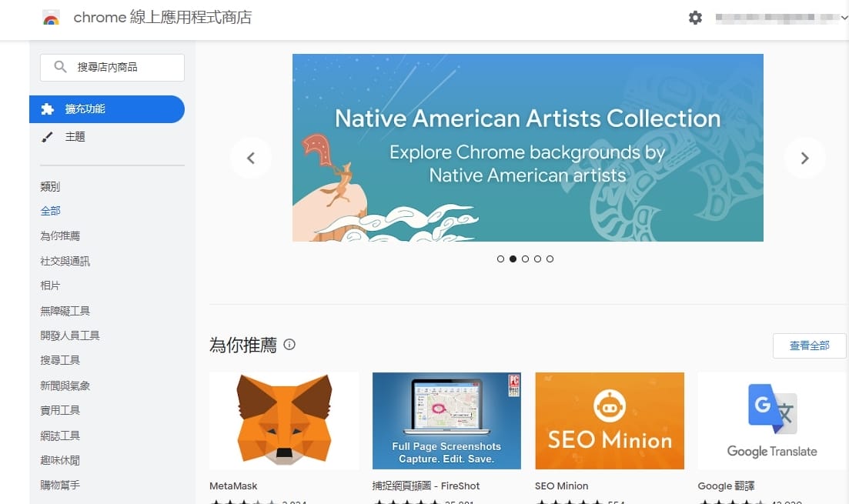
Task: Click the 類別 category heading
Action: coord(50,187)
